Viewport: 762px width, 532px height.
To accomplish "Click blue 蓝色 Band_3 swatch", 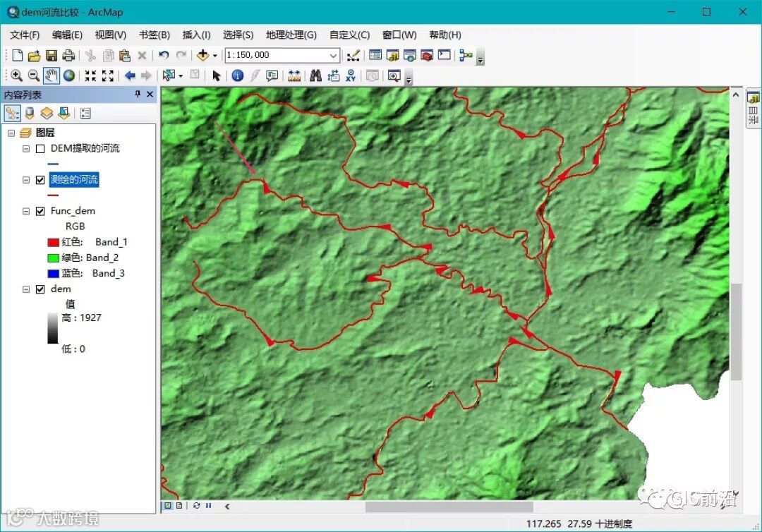I will [53, 274].
